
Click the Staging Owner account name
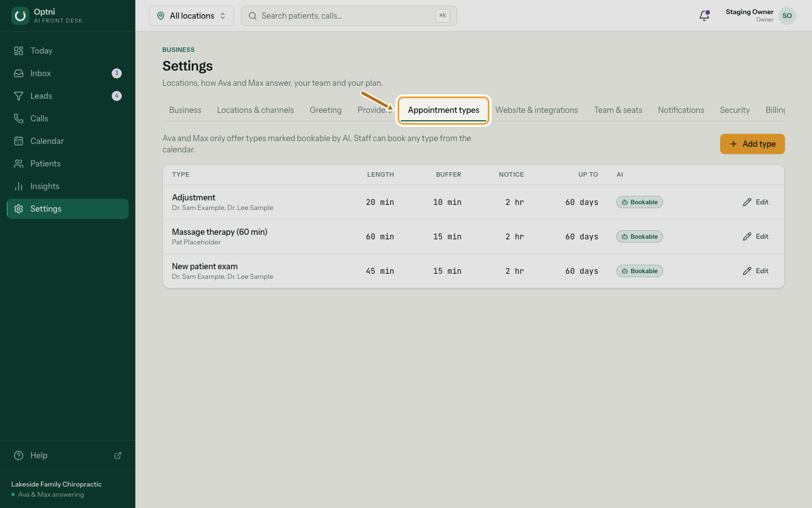[749, 12]
